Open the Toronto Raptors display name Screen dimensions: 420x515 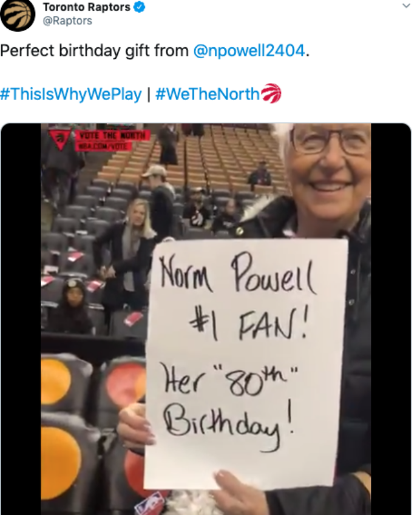click(86, 7)
